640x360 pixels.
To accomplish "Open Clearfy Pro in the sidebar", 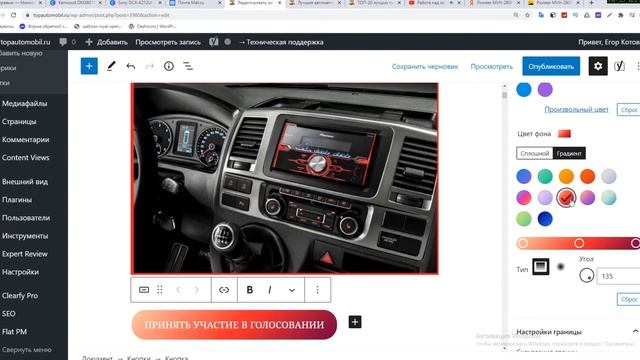I will pyautogui.click(x=20, y=296).
